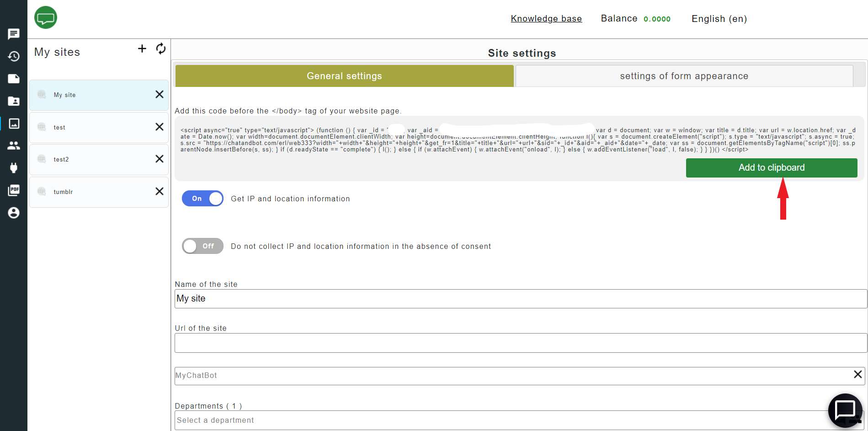Click the plug integrations sidebar icon
Viewport: 868px width, 431px height.
14,168
